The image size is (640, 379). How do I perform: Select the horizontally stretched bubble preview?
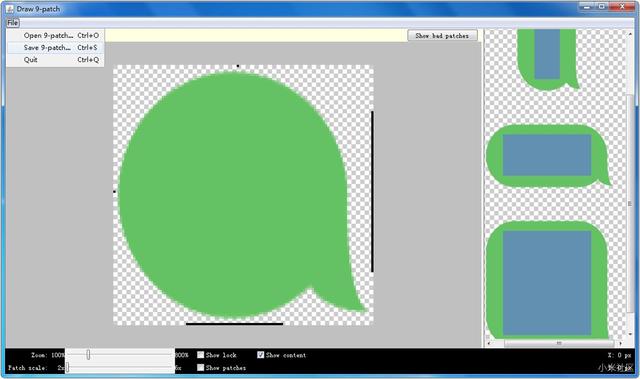pos(548,155)
